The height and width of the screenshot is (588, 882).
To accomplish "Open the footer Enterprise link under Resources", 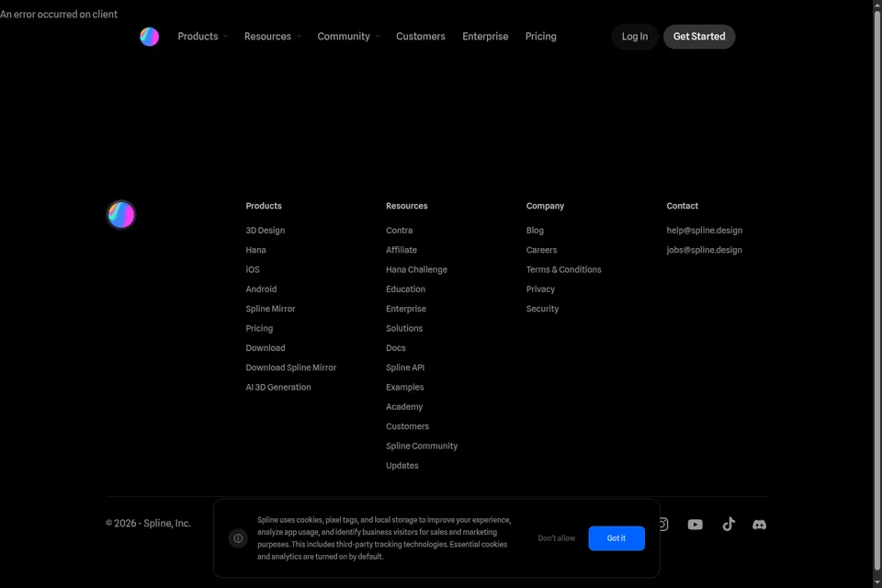I will click(x=406, y=309).
